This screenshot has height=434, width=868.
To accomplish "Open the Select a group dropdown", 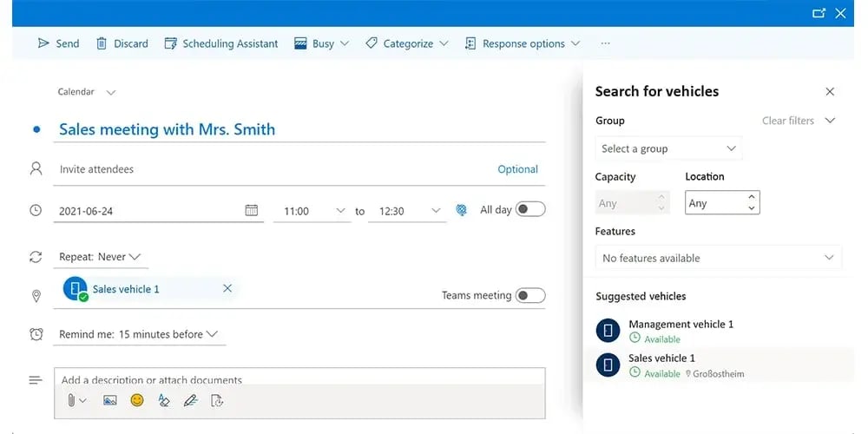I will pyautogui.click(x=668, y=148).
